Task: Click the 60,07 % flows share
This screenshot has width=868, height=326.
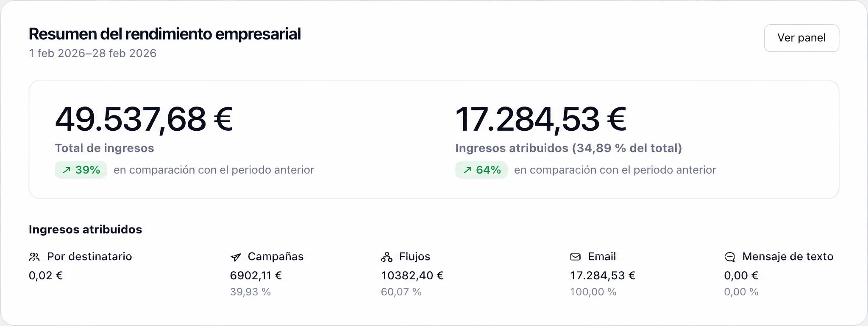Action: 401,292
